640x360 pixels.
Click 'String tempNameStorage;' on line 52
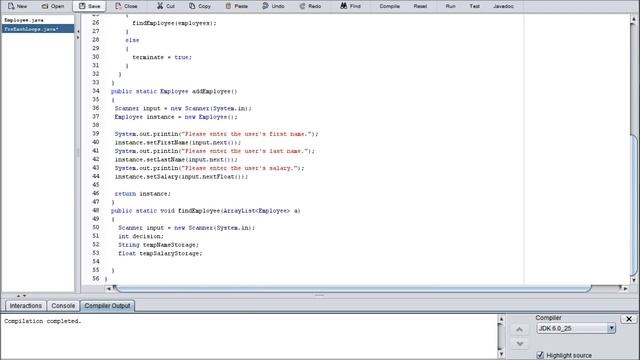pyautogui.click(x=158, y=245)
